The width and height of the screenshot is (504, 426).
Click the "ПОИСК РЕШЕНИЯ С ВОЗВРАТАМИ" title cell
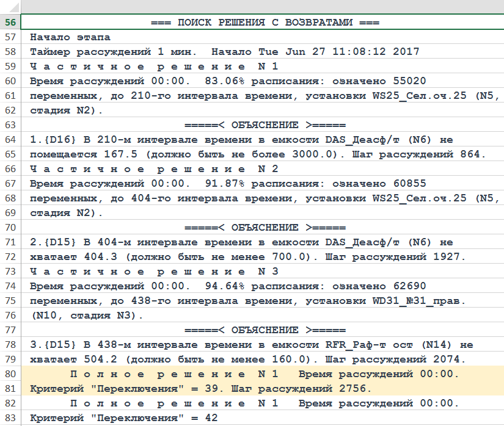point(265,23)
